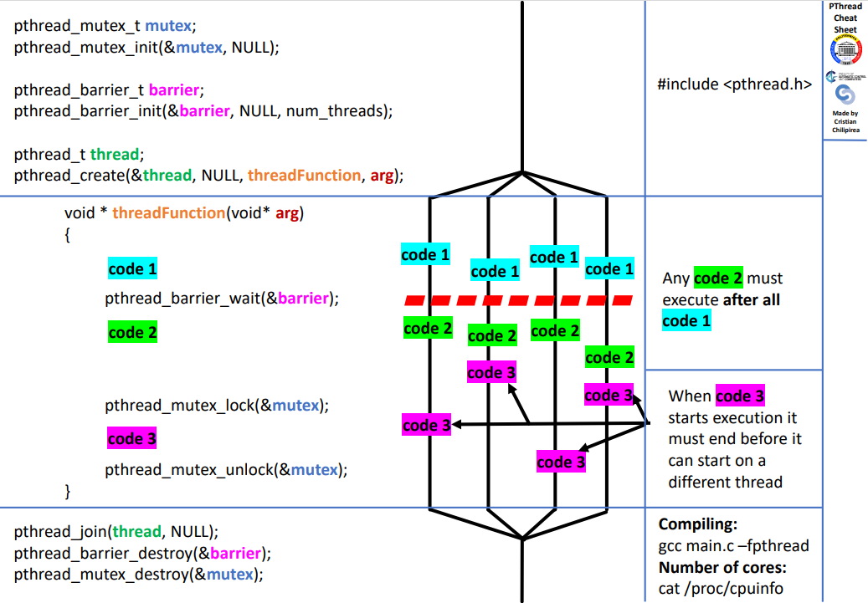The height and width of the screenshot is (603, 868).
Task: Click the Politehnica university circular logo
Action: [x=845, y=51]
